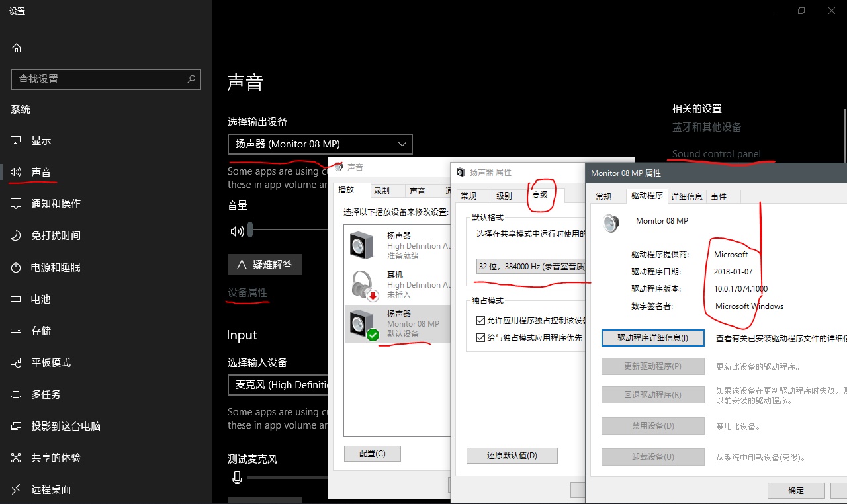This screenshot has height=504, width=847.
Task: Open 免打扰时间 moon icon entry
Action: pos(17,235)
